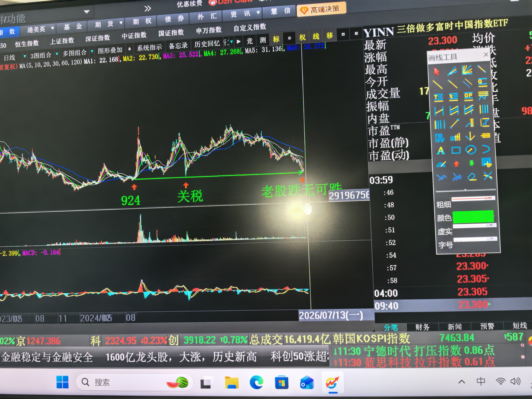Screen dimensions: 532x399
Task: Click the 系统指示 button
Action: pos(149,47)
